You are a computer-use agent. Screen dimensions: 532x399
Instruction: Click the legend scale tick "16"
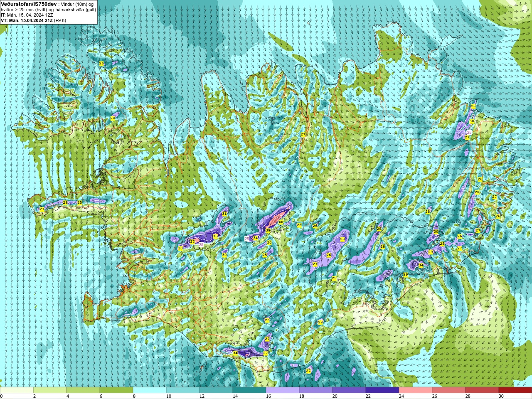268,396
